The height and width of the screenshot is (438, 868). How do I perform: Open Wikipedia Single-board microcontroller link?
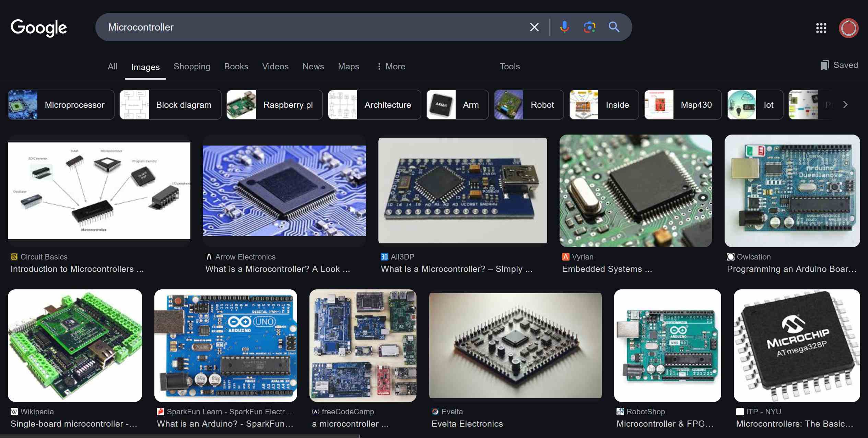click(x=74, y=424)
